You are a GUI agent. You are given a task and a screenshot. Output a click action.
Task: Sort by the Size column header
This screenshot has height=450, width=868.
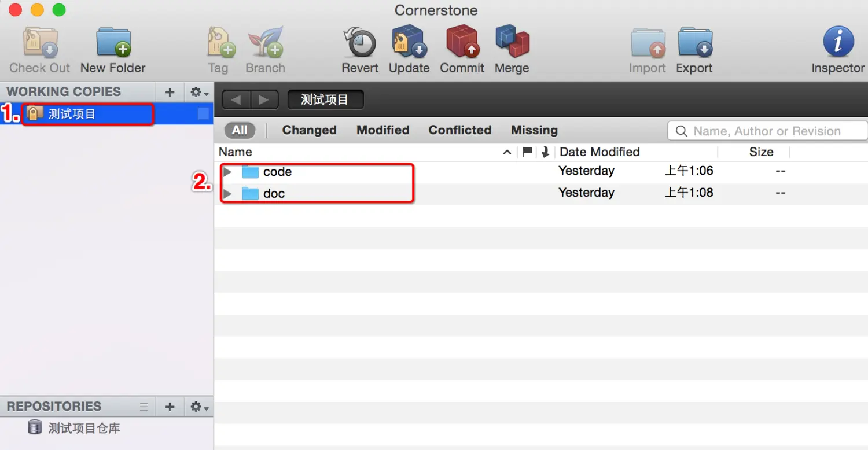click(x=761, y=152)
